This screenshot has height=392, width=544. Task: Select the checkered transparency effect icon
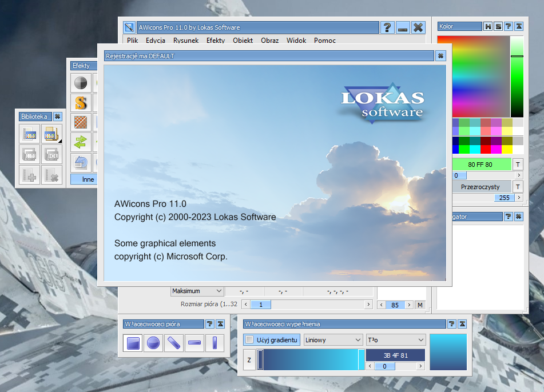click(81, 122)
